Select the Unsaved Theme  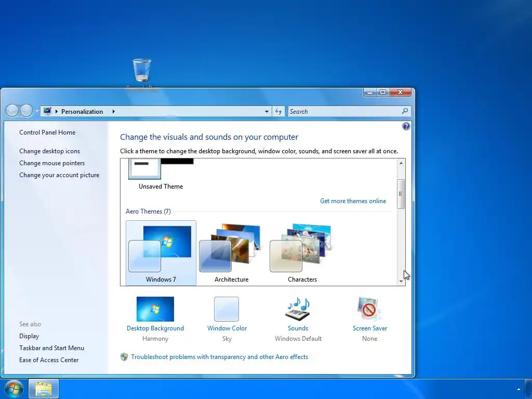point(161,174)
